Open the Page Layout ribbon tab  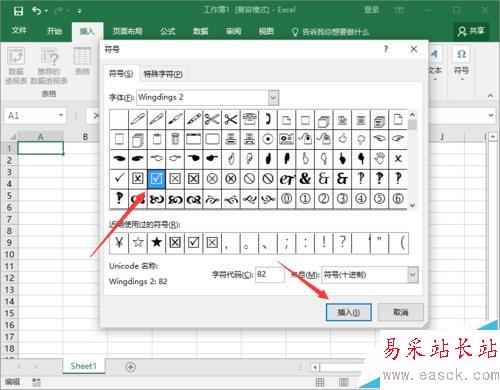pyautogui.click(x=127, y=32)
